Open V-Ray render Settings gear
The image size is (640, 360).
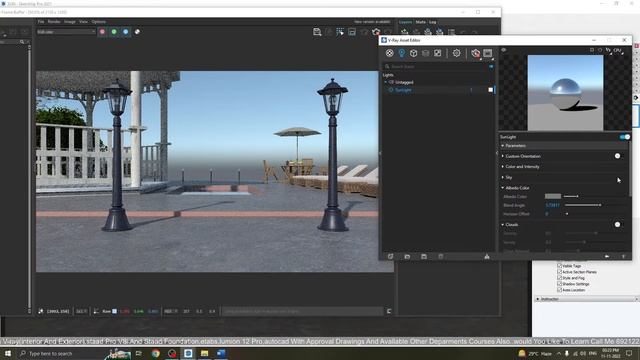coord(456,53)
